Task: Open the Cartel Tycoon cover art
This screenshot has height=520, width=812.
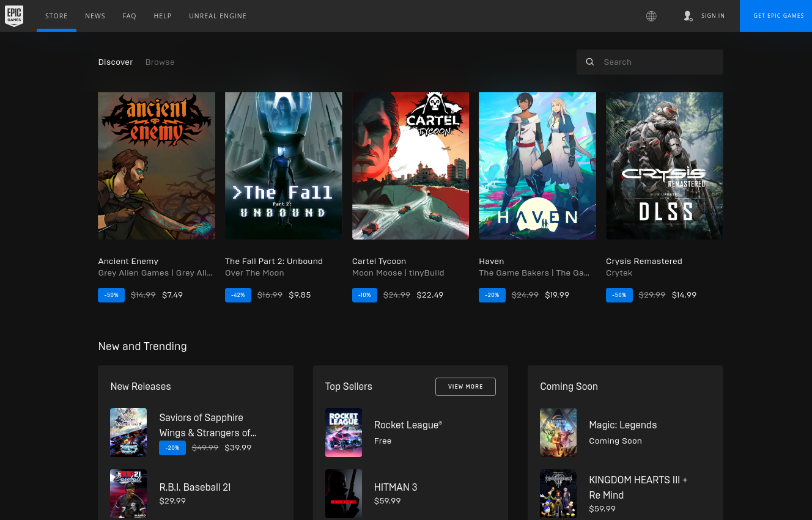Action: [410, 166]
